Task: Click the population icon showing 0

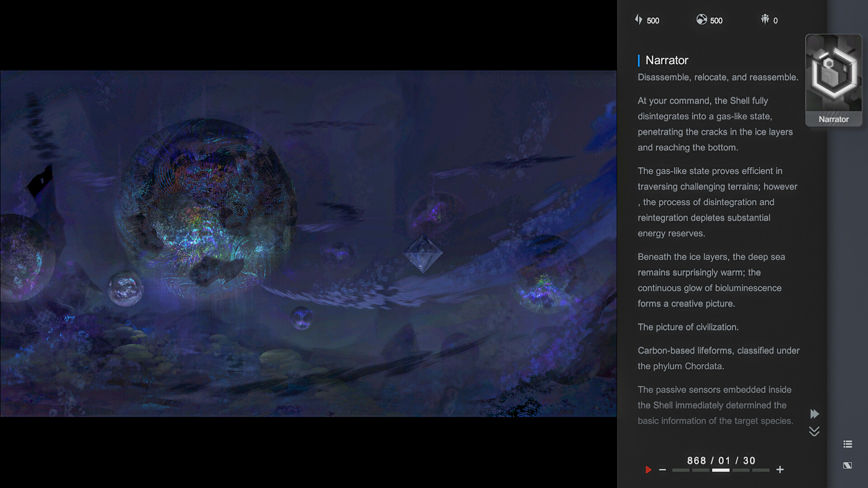Action: (x=765, y=19)
